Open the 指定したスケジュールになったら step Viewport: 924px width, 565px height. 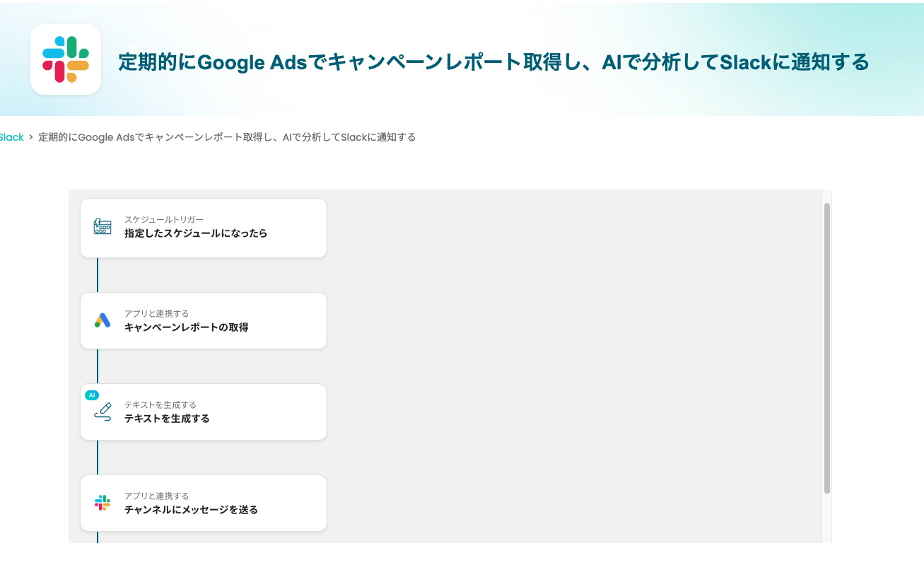pos(196,233)
